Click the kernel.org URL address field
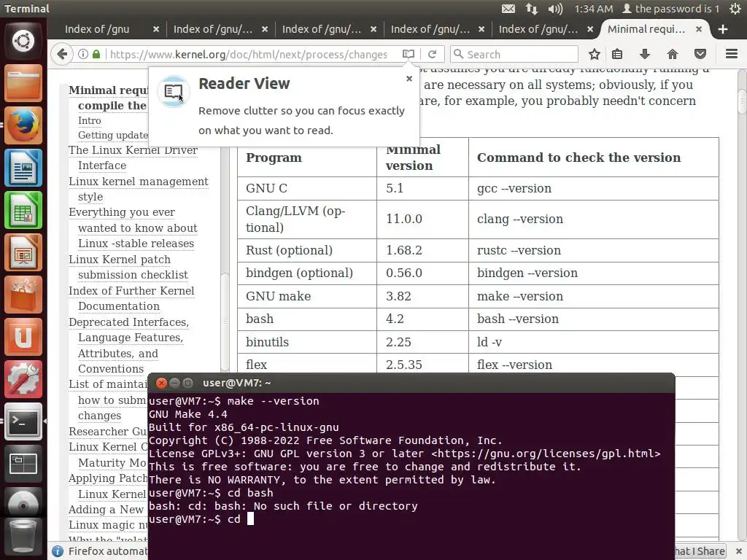 coord(248,54)
